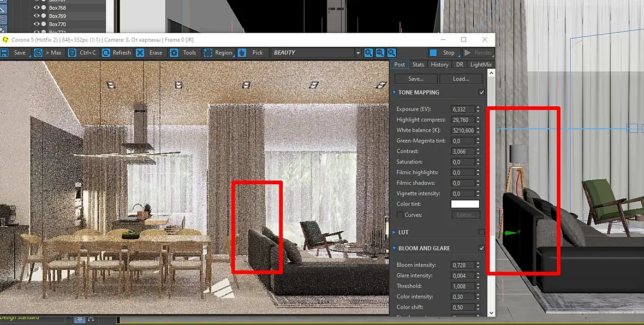Click the Erase text button
Viewport: 644px width, 325px height.
pyautogui.click(x=156, y=52)
